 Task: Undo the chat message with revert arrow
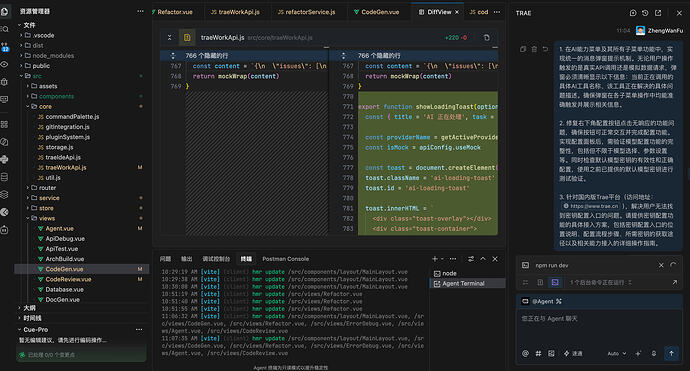click(545, 49)
